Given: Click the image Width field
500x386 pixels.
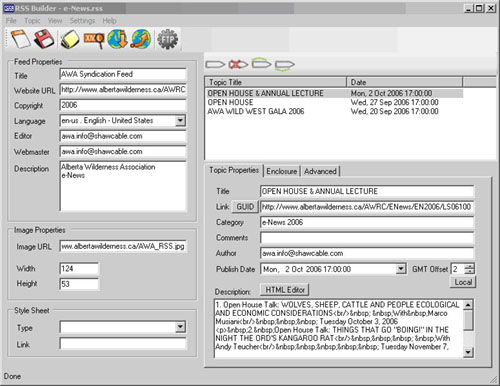Looking at the screenshot, I should point(79,268).
